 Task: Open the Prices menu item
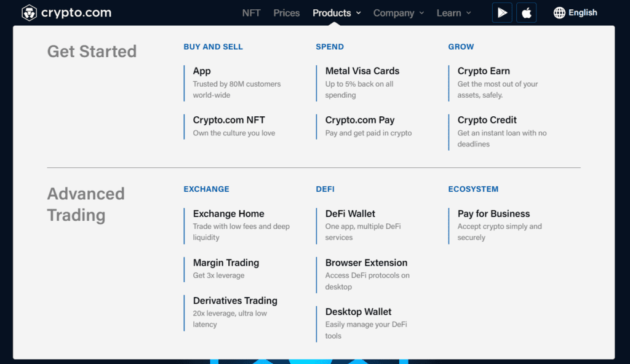(287, 13)
